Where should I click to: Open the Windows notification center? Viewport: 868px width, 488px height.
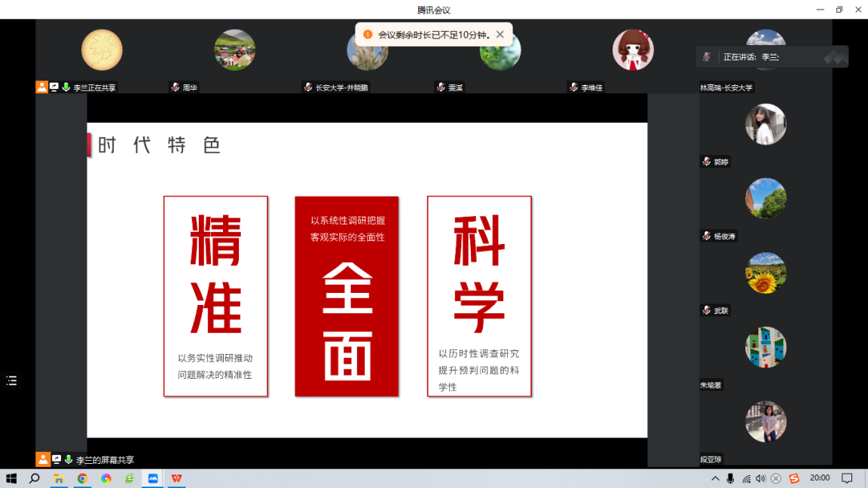click(847, 478)
